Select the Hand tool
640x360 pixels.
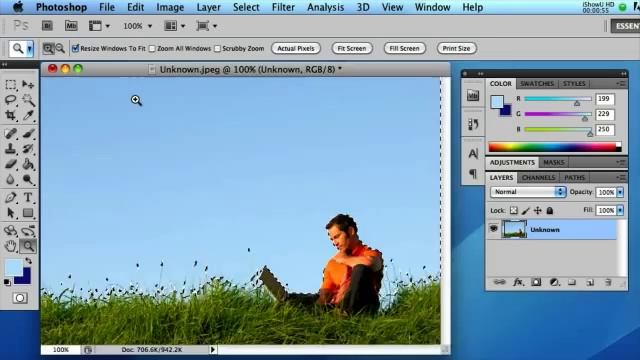coord(11,246)
